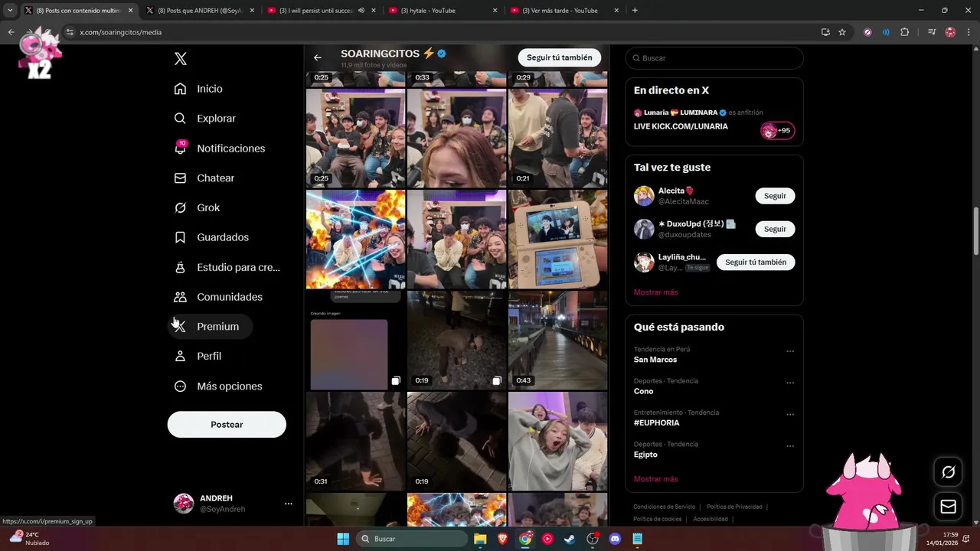
Task: Open #EUPHORIA trend
Action: coord(656,422)
